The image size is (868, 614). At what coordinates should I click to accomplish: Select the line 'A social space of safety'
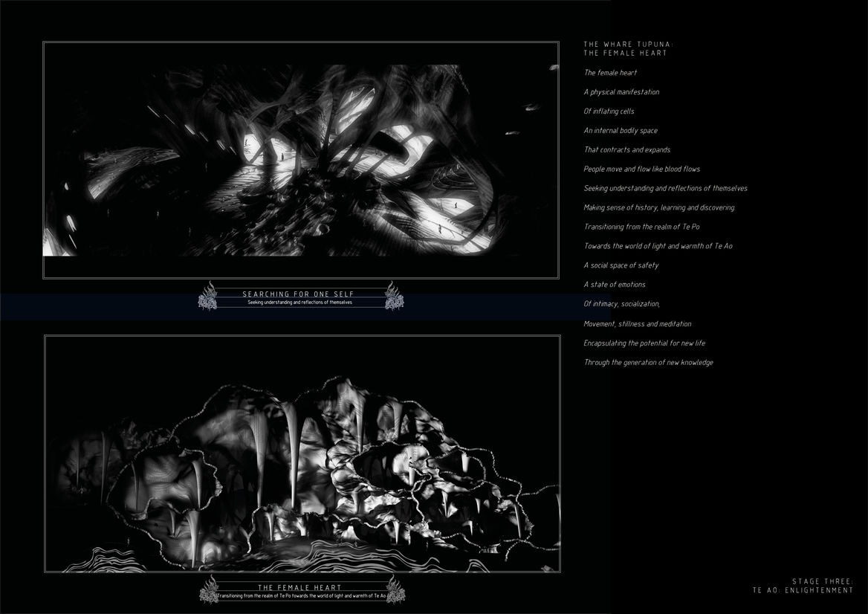[x=621, y=265]
